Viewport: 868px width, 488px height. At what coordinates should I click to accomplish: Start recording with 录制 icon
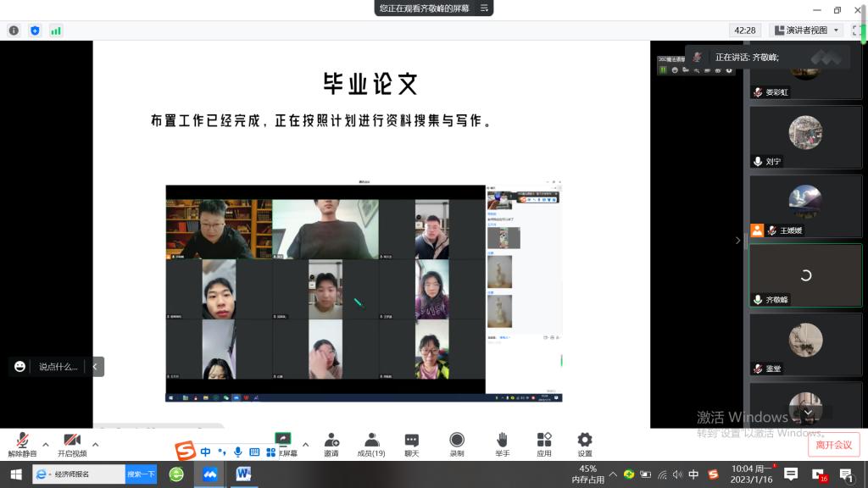457,443
